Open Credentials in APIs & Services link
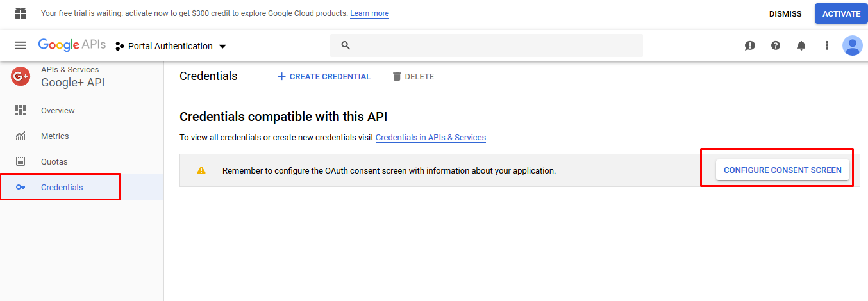 [x=431, y=138]
